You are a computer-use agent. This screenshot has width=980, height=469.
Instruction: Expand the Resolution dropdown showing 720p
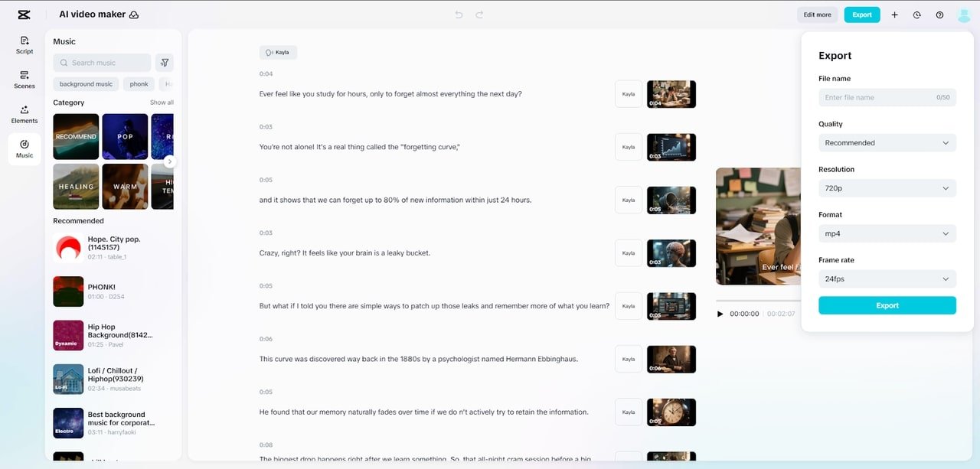[x=887, y=188]
